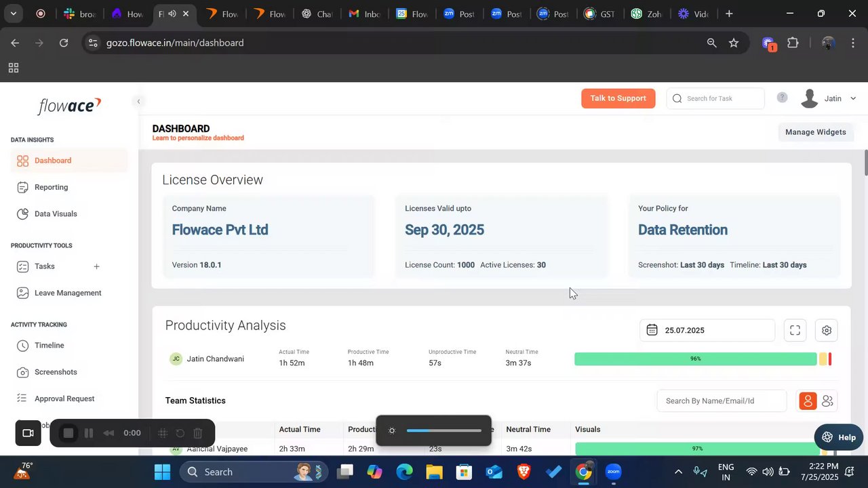Switch to the team group view toggle
This screenshot has height=488, width=868.
[x=827, y=401]
